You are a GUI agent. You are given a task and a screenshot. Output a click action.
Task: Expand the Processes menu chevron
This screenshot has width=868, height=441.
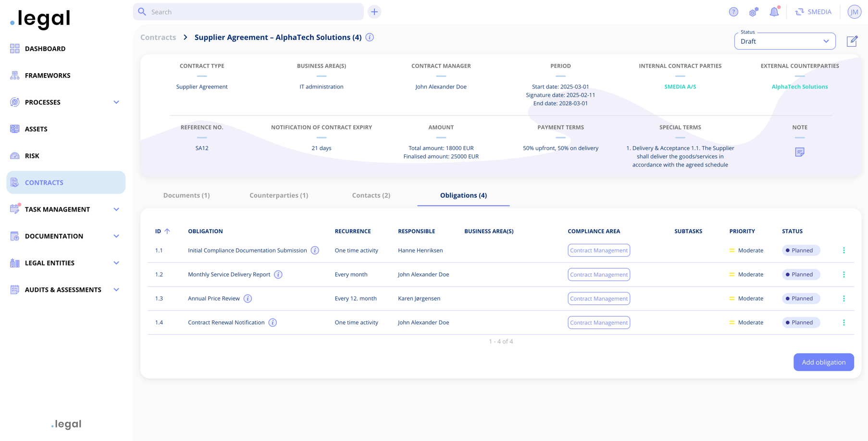[x=116, y=102]
